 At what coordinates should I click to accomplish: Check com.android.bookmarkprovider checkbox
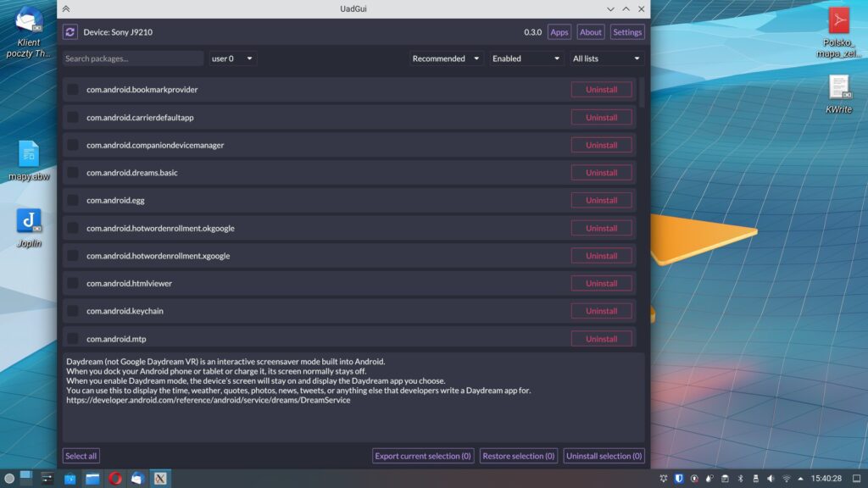[x=73, y=89]
